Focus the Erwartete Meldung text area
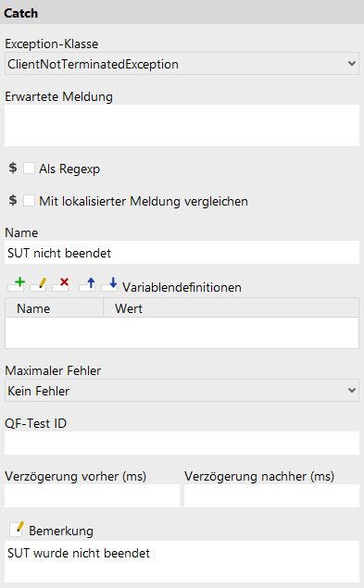Screen dimensions: 364x588 tap(182, 126)
